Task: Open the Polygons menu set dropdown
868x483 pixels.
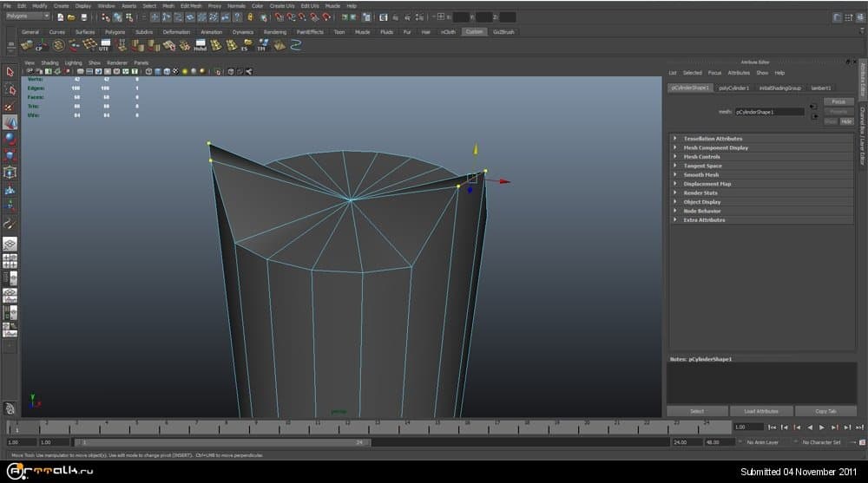Action: point(27,16)
